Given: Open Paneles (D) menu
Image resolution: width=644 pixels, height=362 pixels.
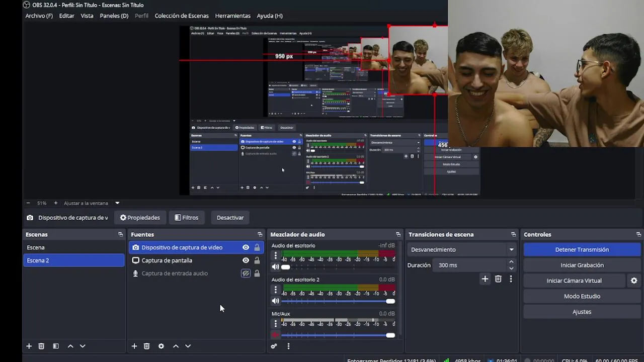Looking at the screenshot, I should point(114,16).
